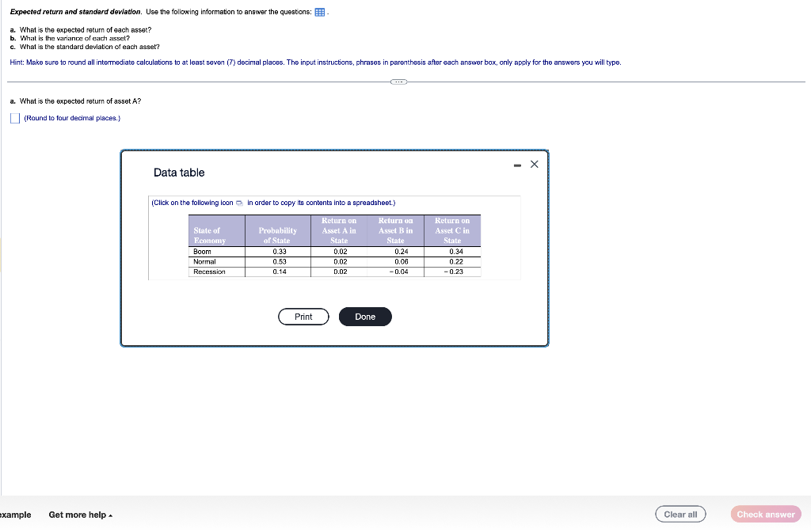Click the Data table dialog title
This screenshot has height=532, width=811.
178,173
